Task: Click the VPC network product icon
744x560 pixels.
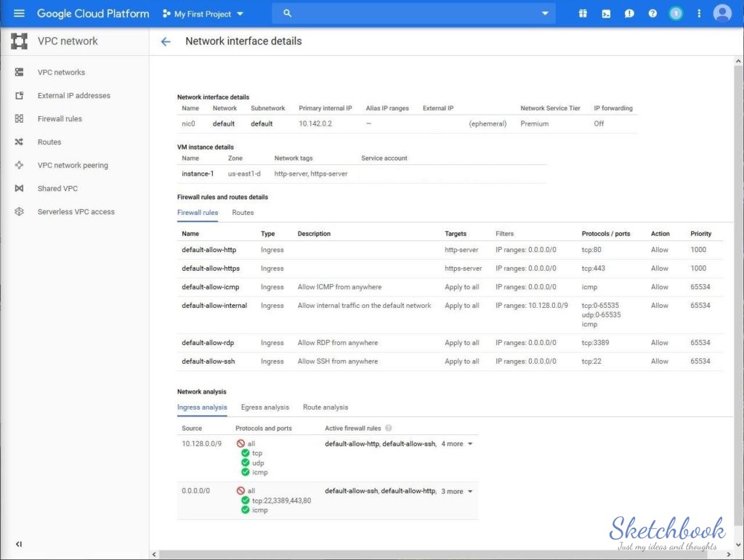Action: [x=19, y=41]
